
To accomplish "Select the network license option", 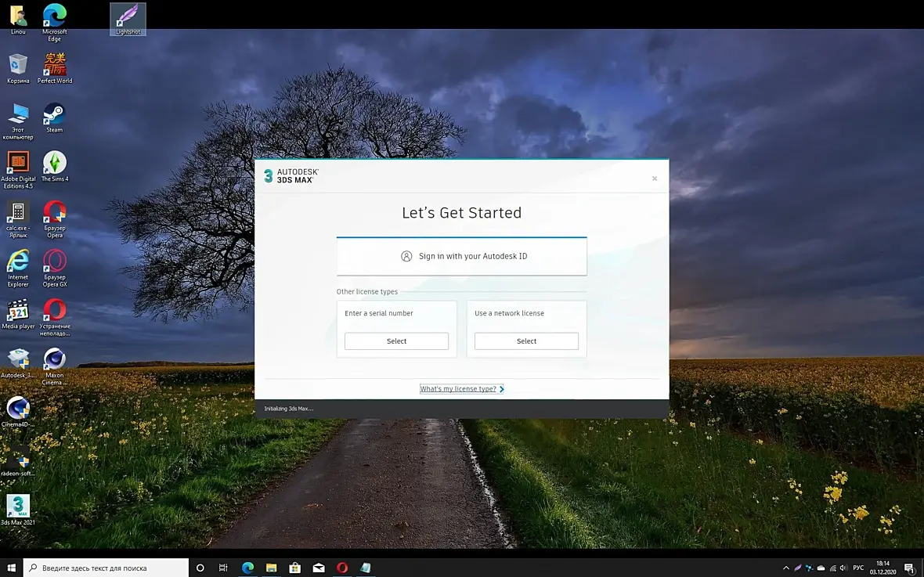I will [526, 341].
